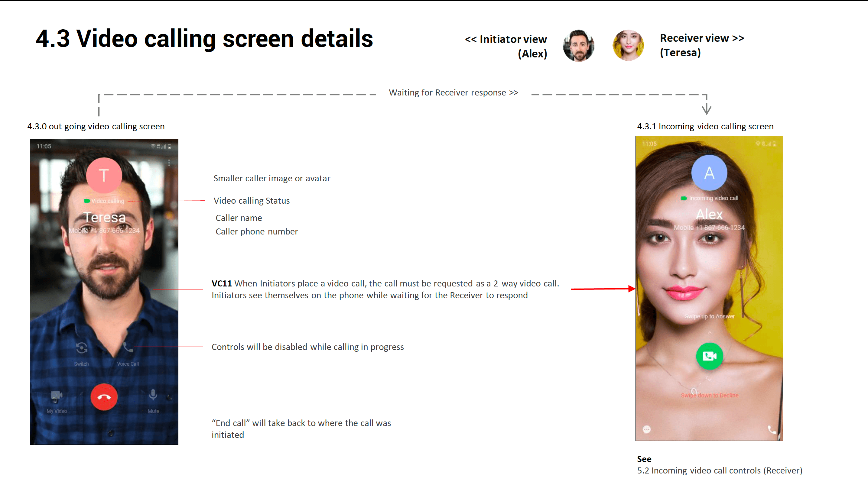Click the Swipe up to Answer text

point(709,317)
